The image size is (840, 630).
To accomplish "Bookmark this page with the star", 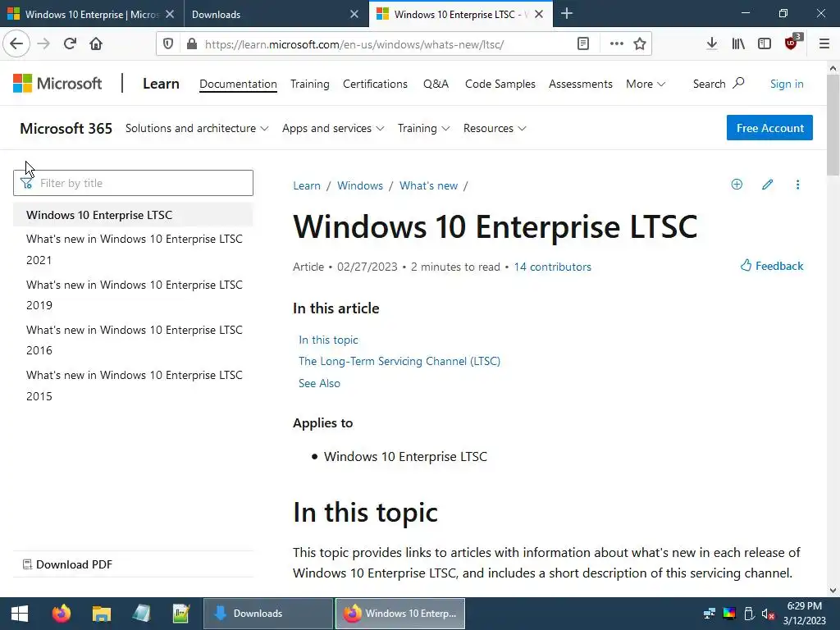I will [640, 44].
